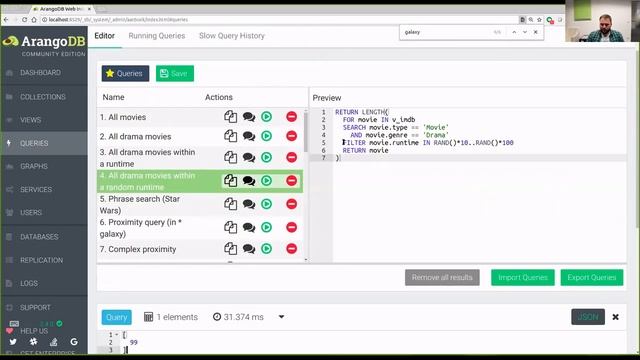Copy query 3 drama movies within a runtime
The height and width of the screenshot is (360, 640).
[230, 157]
